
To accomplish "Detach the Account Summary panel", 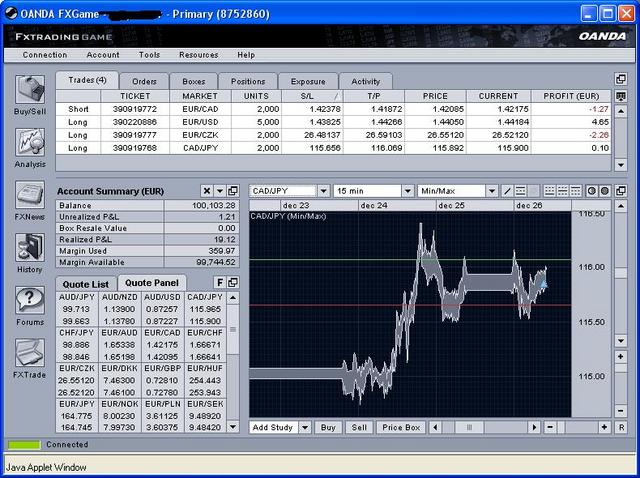I will 233,191.
